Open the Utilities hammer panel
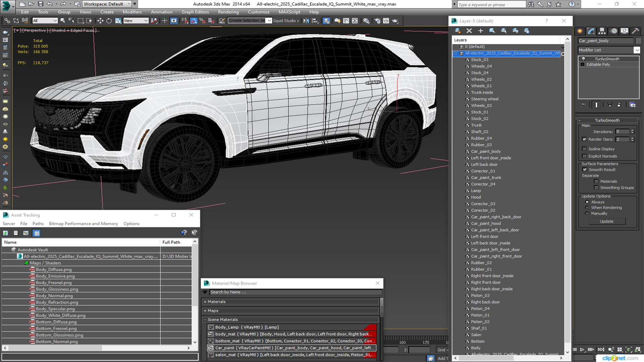This screenshot has width=644, height=362. (x=635, y=31)
